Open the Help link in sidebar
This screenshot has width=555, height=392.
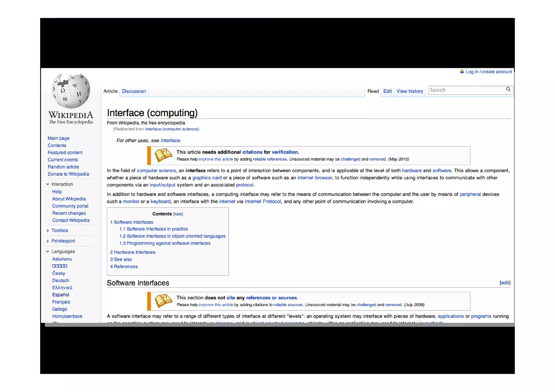point(57,192)
